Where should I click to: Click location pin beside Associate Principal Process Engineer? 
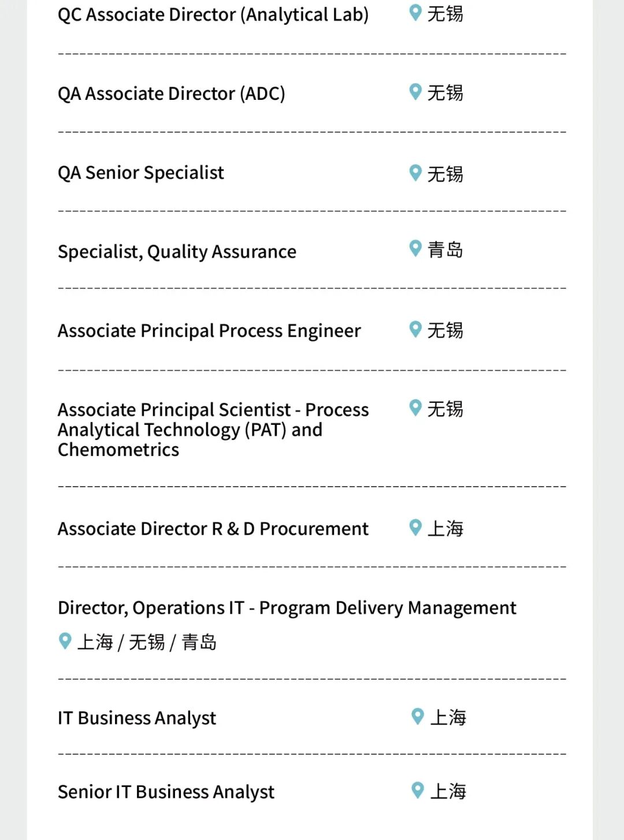pyautogui.click(x=415, y=330)
